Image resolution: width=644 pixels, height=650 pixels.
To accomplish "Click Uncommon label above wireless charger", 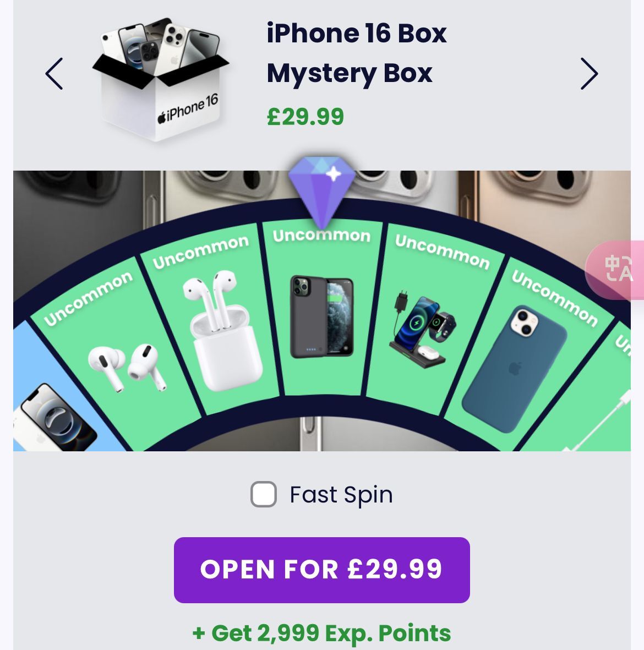I will (x=442, y=251).
